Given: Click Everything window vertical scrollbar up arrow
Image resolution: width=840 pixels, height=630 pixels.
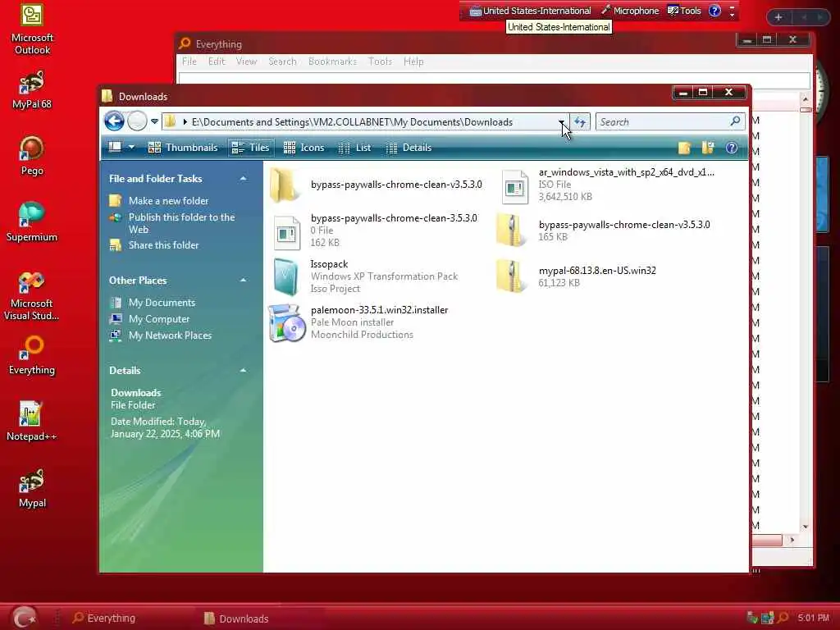Looking at the screenshot, I should pyautogui.click(x=806, y=99).
